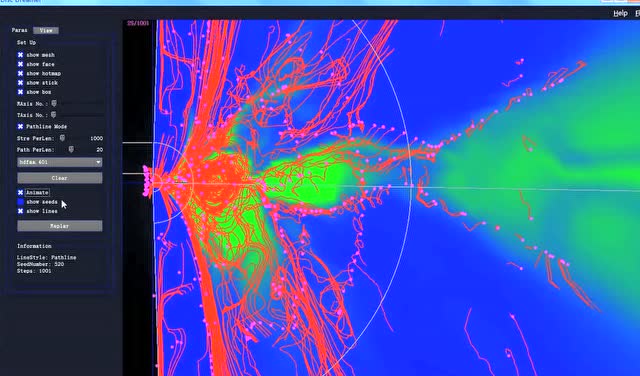The image size is (640, 376).
Task: Uncheck the show face option
Action: coord(20,64)
